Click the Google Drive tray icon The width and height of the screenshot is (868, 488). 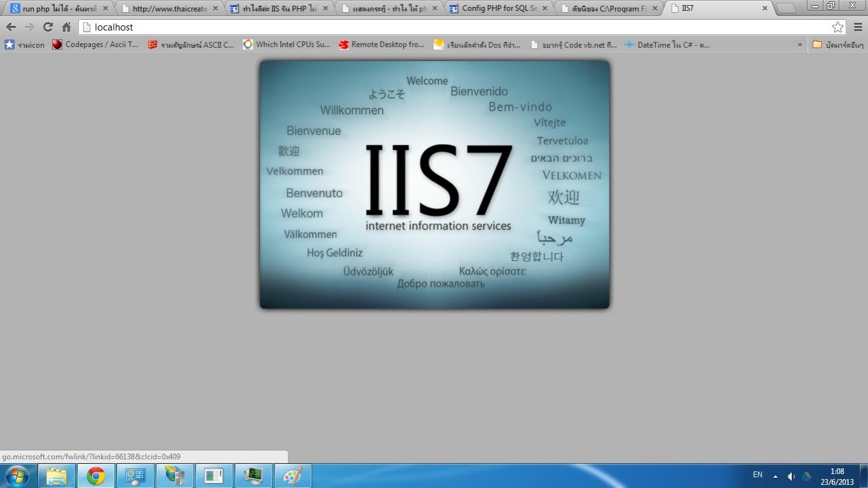(x=807, y=476)
